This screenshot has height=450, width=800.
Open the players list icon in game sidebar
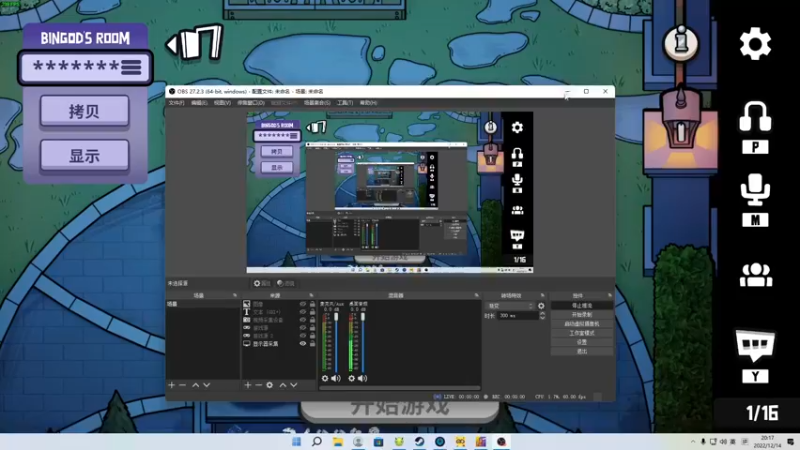coord(756,275)
